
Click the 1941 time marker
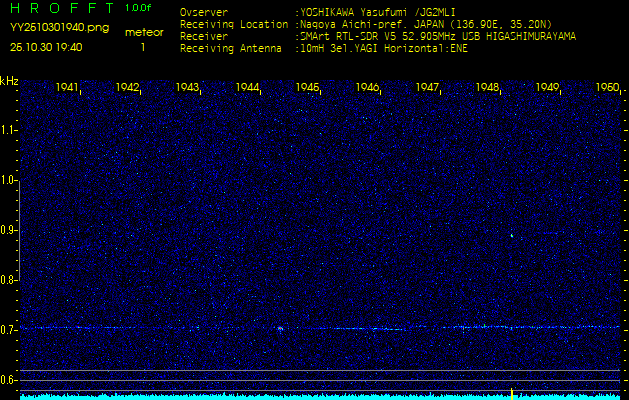(68, 88)
